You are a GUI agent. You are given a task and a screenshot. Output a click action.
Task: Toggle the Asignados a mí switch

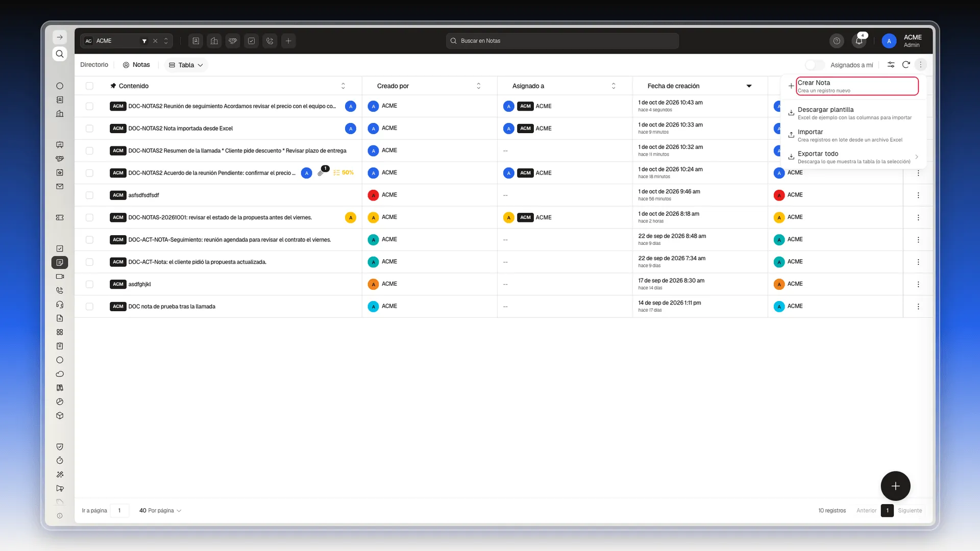pyautogui.click(x=815, y=65)
